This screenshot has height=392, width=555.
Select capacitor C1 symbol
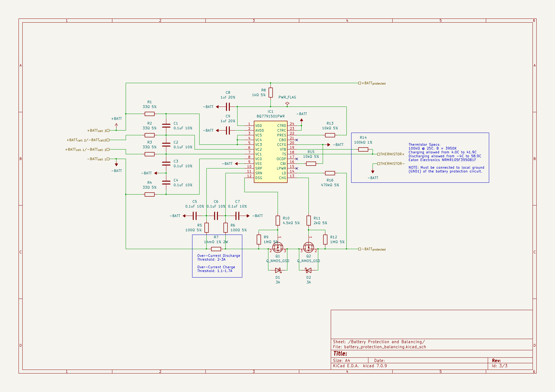pyautogui.click(x=166, y=126)
